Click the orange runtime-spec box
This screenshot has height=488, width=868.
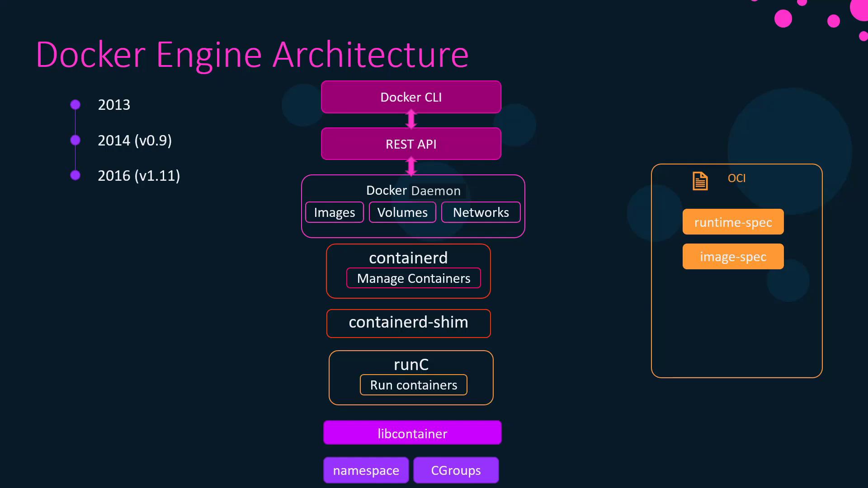pos(733,222)
